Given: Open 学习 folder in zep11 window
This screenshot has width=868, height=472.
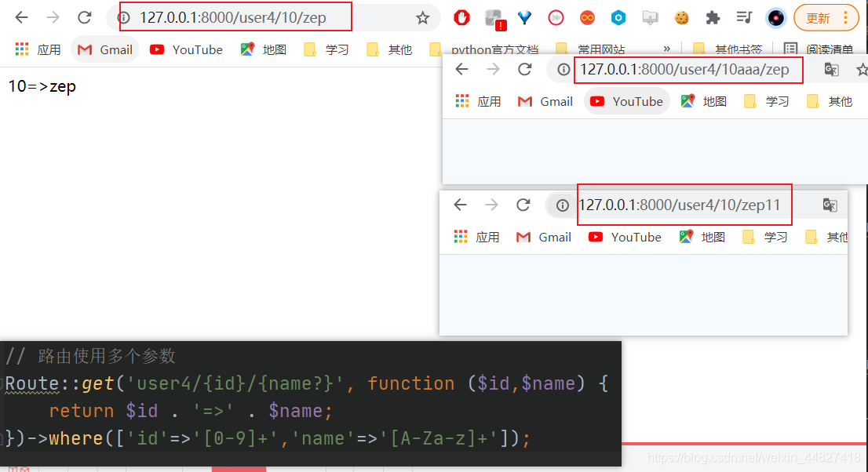Looking at the screenshot, I should 765,237.
